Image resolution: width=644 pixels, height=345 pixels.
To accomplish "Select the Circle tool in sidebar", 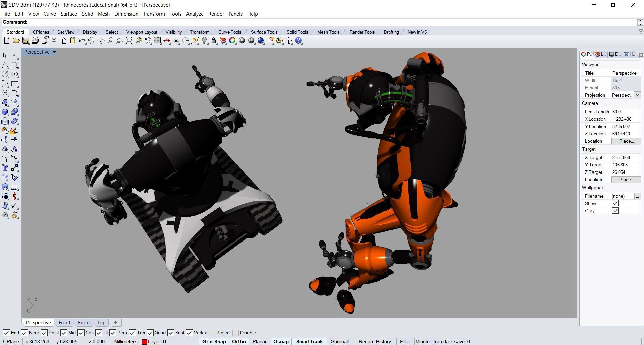I will pyautogui.click(x=5, y=74).
